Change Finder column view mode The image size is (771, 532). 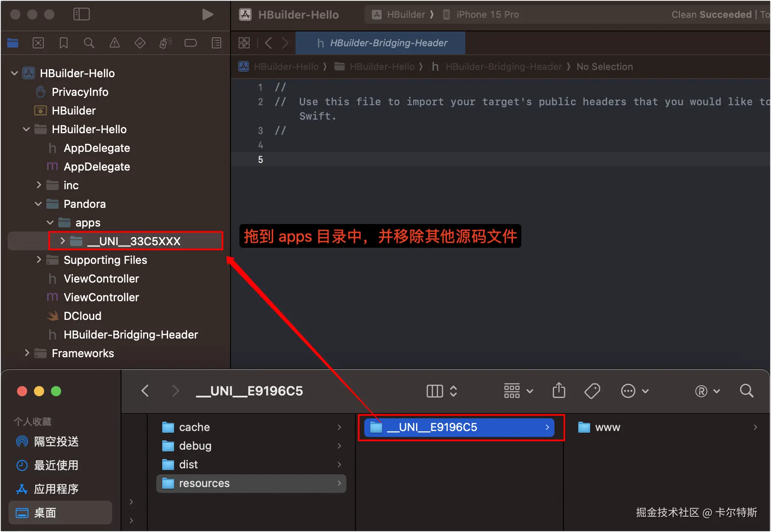point(442,391)
